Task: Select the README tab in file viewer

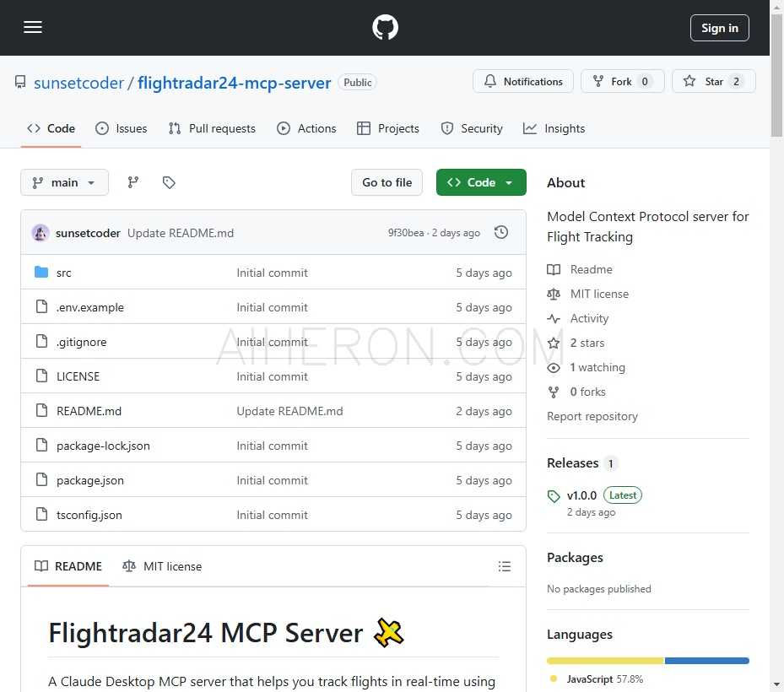Action: coord(68,566)
